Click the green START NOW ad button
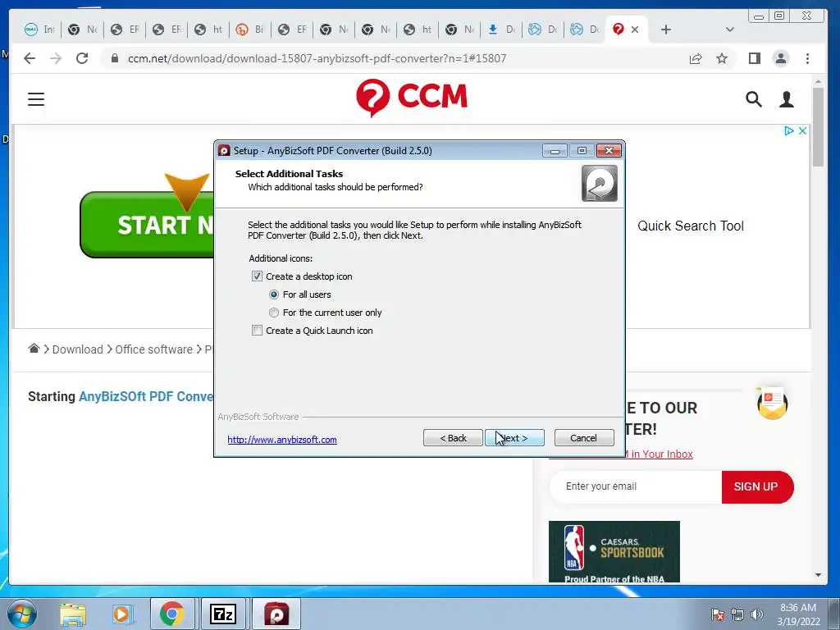This screenshot has height=630, width=840. coord(147,225)
